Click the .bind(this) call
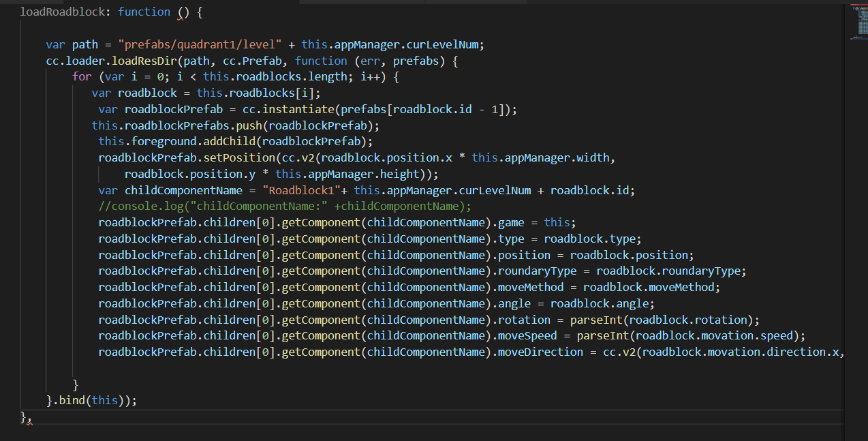 coord(91,401)
